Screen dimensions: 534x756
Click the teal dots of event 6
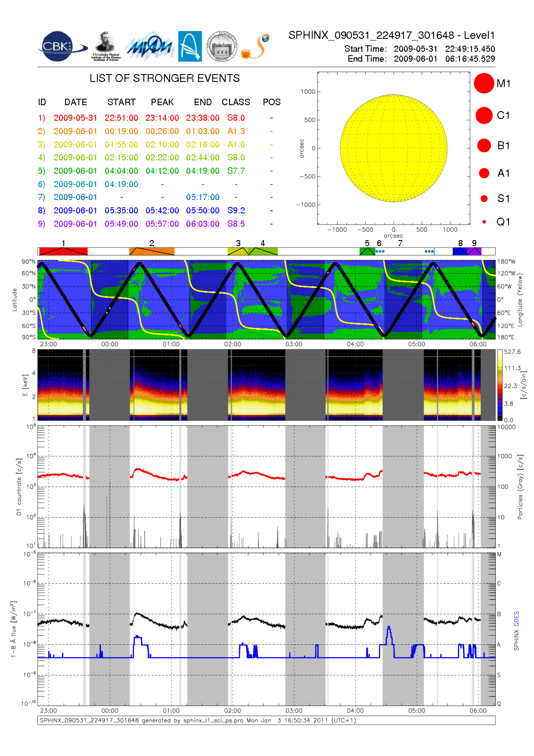(380, 251)
